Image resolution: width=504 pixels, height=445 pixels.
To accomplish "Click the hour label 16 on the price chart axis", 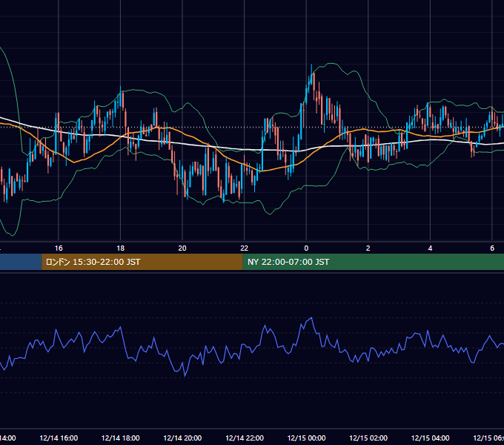I will (59, 248).
